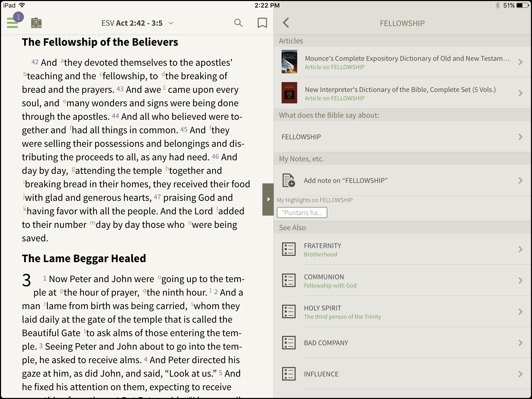Tap cross-reference marker g before "attending"
This screenshot has height=399, width=532.
coord(73,169)
